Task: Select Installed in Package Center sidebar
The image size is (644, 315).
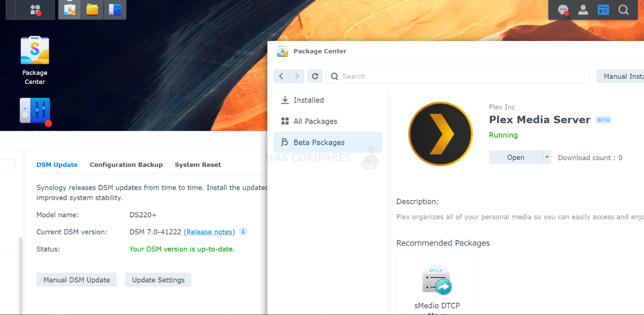Action: coord(328,100)
